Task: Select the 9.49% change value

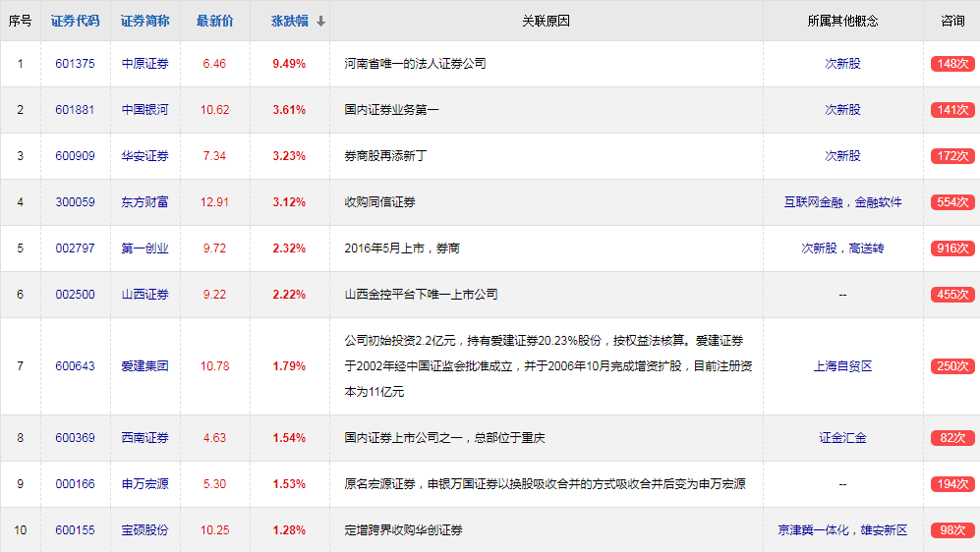Action: click(x=289, y=64)
